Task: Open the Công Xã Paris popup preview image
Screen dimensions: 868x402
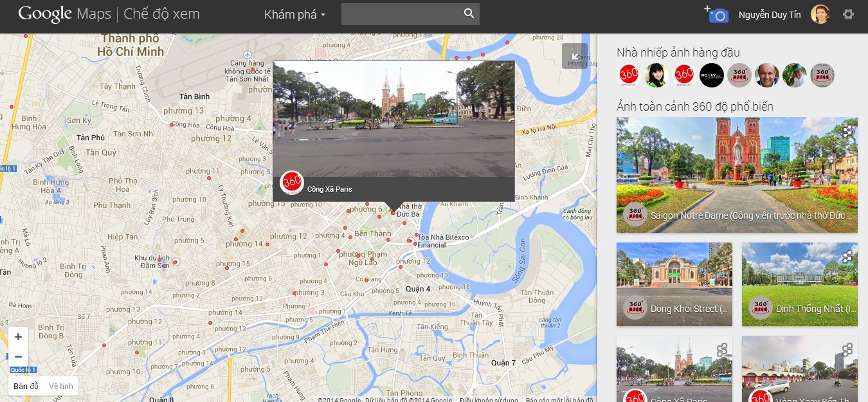Action: 393,118
